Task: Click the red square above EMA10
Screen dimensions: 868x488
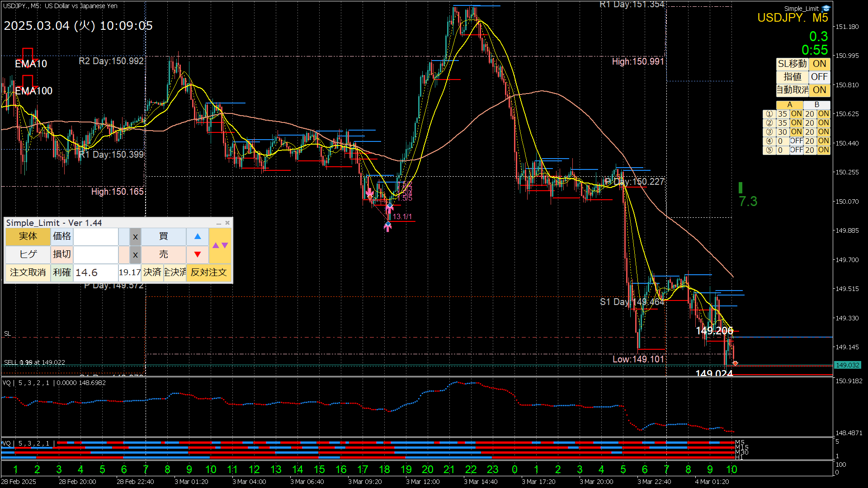Action: [x=28, y=53]
